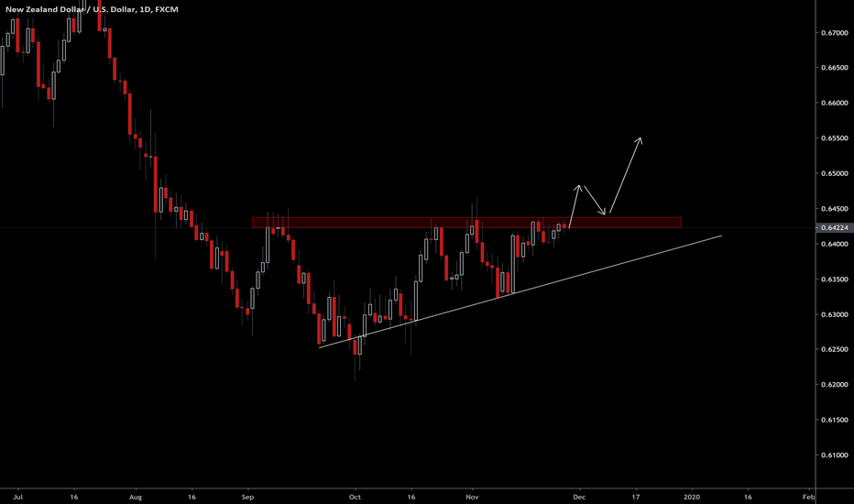Click the Oct label on time axis
The height and width of the screenshot is (504, 854).
pyautogui.click(x=356, y=495)
